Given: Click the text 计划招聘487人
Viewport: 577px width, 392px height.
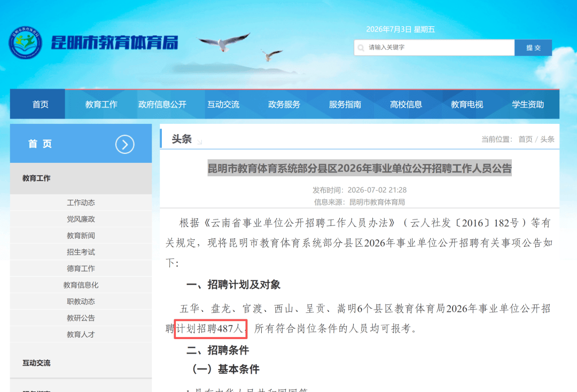Looking at the screenshot, I should (x=210, y=328).
